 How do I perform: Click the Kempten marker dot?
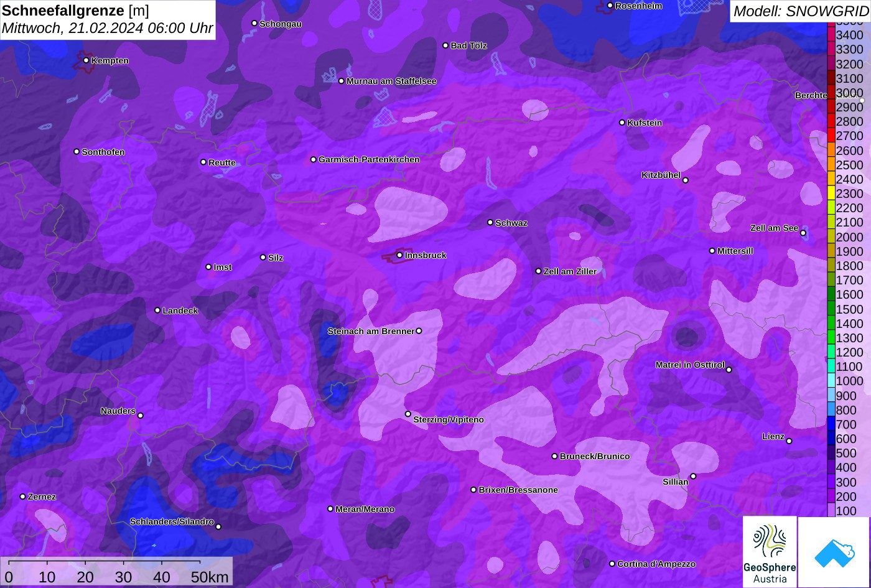86,60
